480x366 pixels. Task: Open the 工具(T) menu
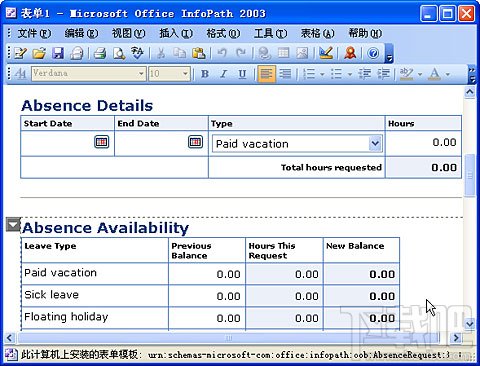(271, 33)
